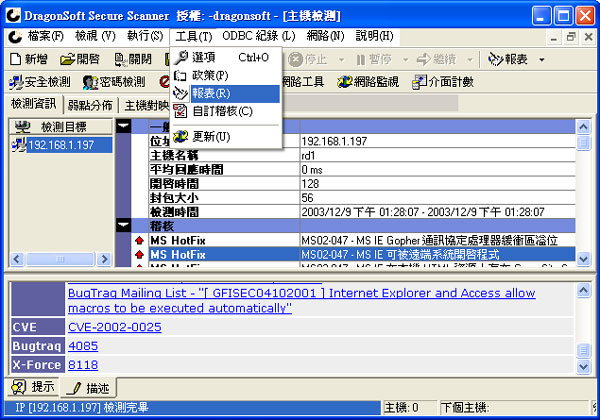This screenshot has height=420, width=600.
Task: Open 密碼檢測 password check tool
Action: tap(114, 82)
